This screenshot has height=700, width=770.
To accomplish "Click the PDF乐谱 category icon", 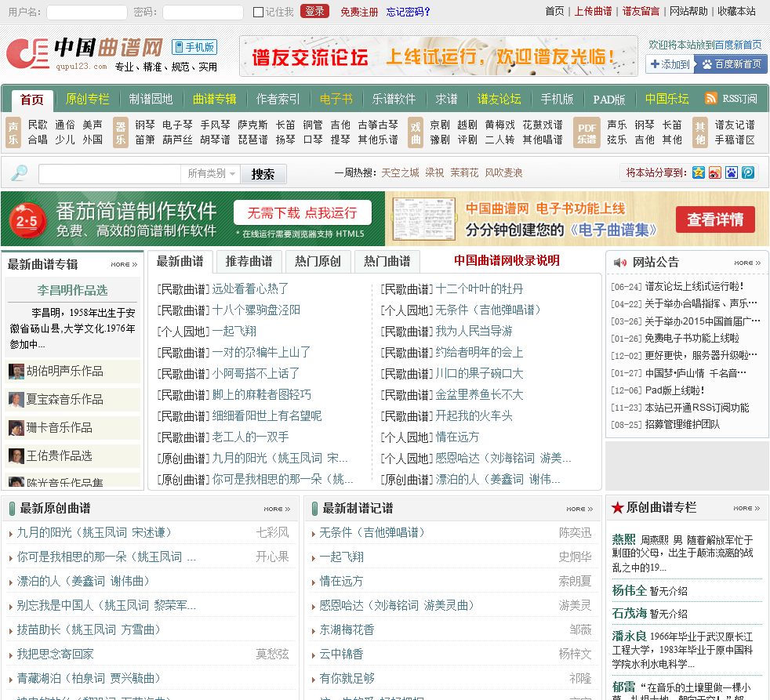I will point(587,132).
